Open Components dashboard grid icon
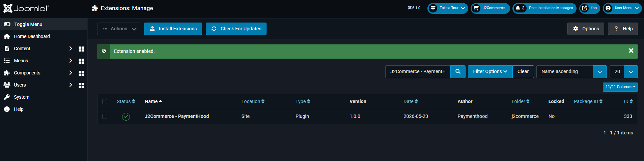644x161 pixels. click(81, 73)
